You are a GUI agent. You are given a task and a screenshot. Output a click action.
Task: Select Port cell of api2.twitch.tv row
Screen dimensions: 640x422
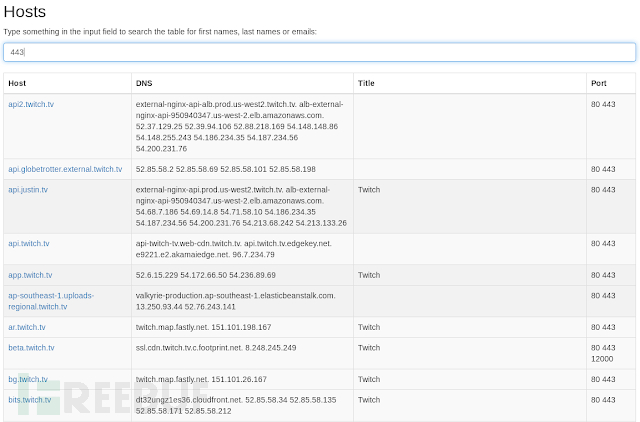pyautogui.click(x=611, y=127)
